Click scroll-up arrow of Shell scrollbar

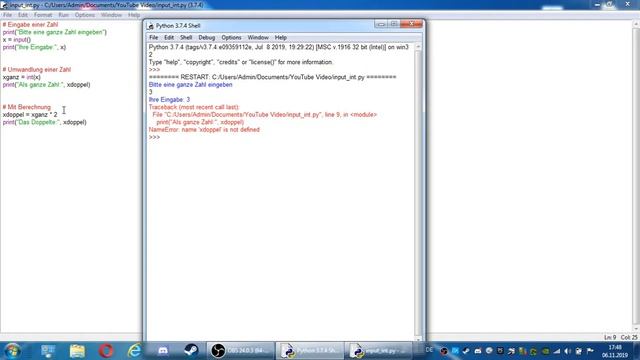pyautogui.click(x=418, y=47)
